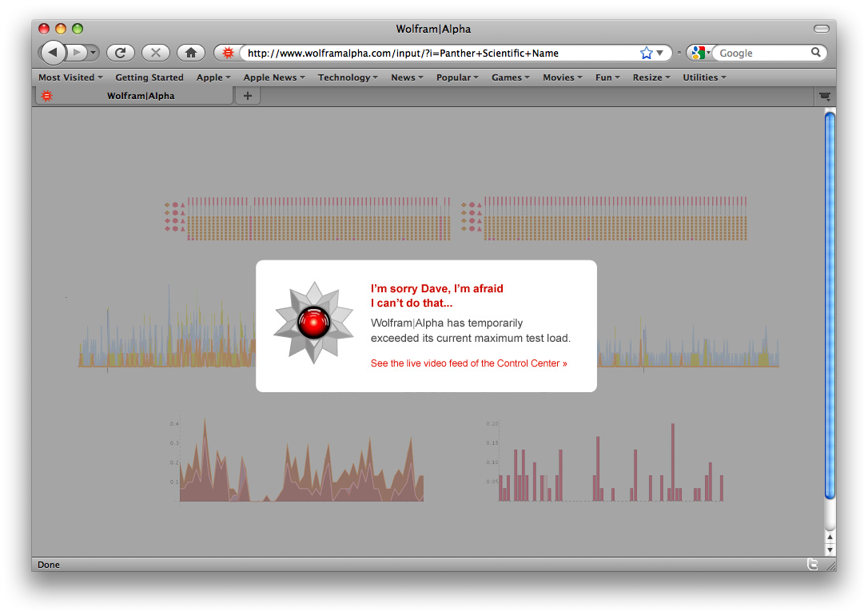Click the scrollbar up arrow
This screenshot has height=615, width=868.
click(830, 537)
